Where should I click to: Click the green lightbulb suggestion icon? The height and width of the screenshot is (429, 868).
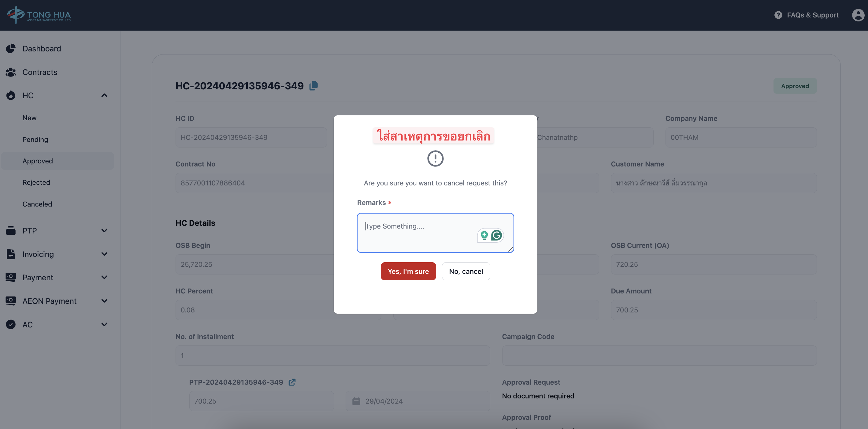coord(484,235)
